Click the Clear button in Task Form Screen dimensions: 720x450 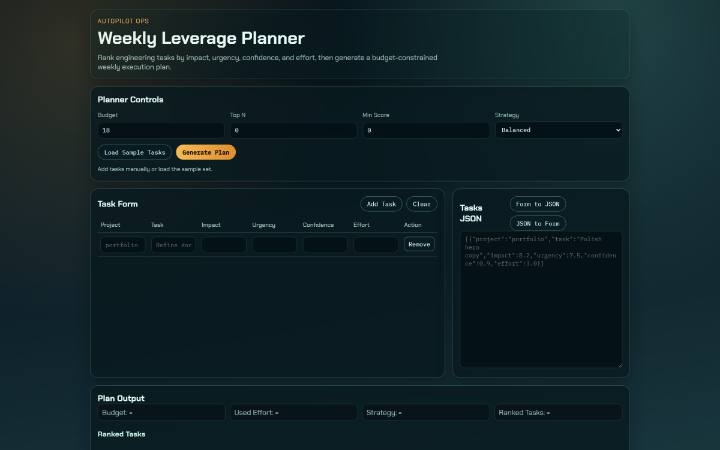[422, 204]
